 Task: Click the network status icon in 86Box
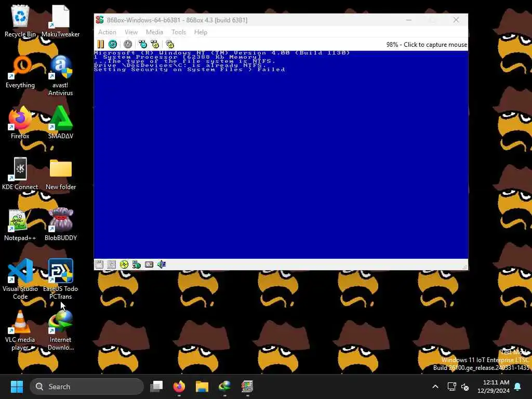coord(137,264)
